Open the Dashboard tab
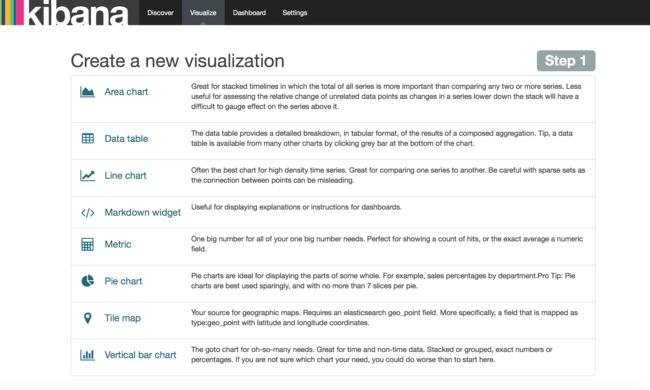650x390 pixels. point(249,12)
